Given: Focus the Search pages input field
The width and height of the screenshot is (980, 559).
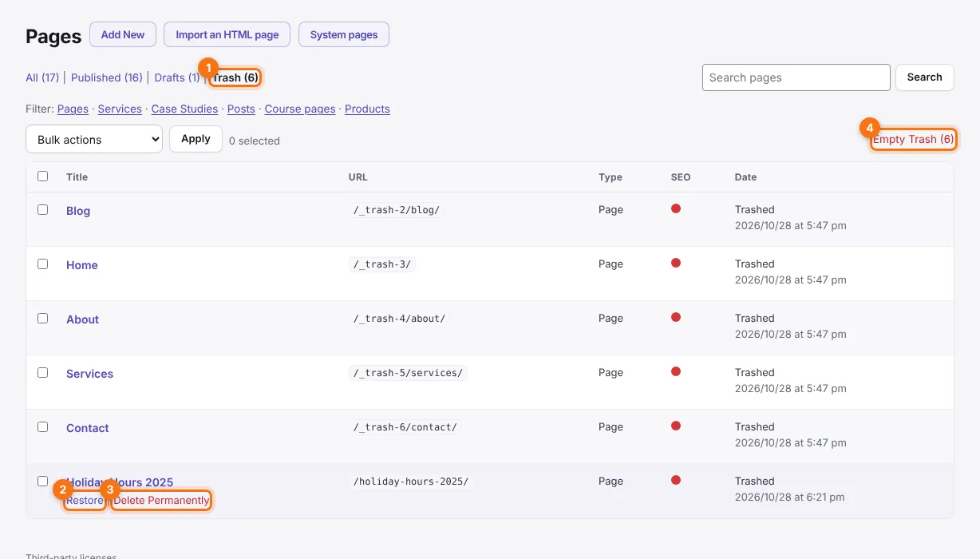Looking at the screenshot, I should click(x=796, y=77).
